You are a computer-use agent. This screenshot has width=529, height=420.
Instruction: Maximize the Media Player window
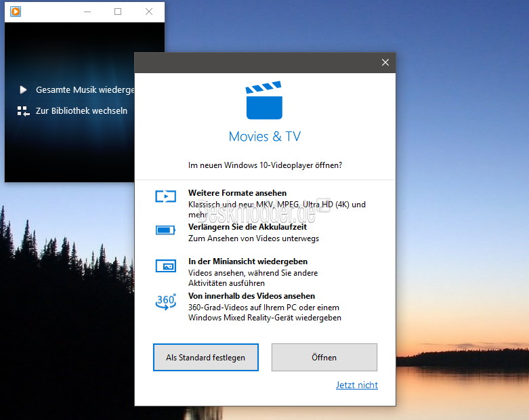[118, 12]
